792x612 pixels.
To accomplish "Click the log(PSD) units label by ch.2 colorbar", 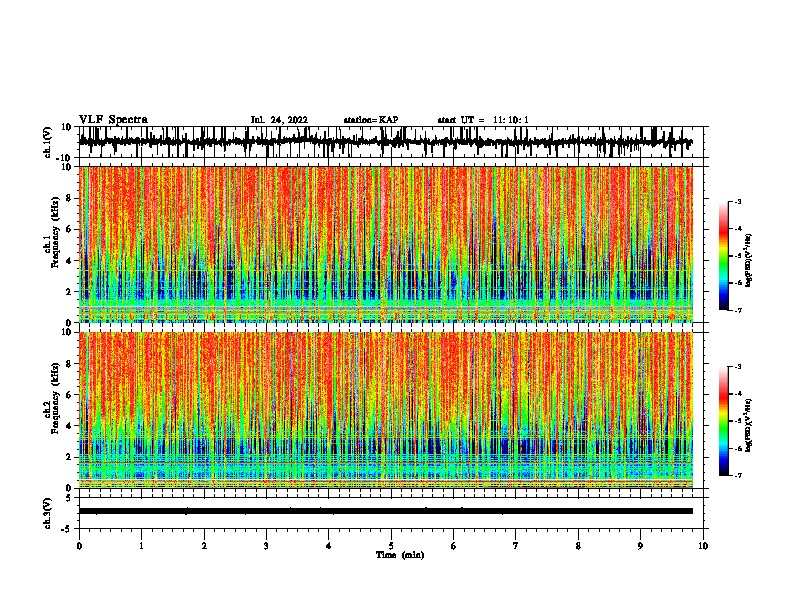I will pyautogui.click(x=749, y=425).
